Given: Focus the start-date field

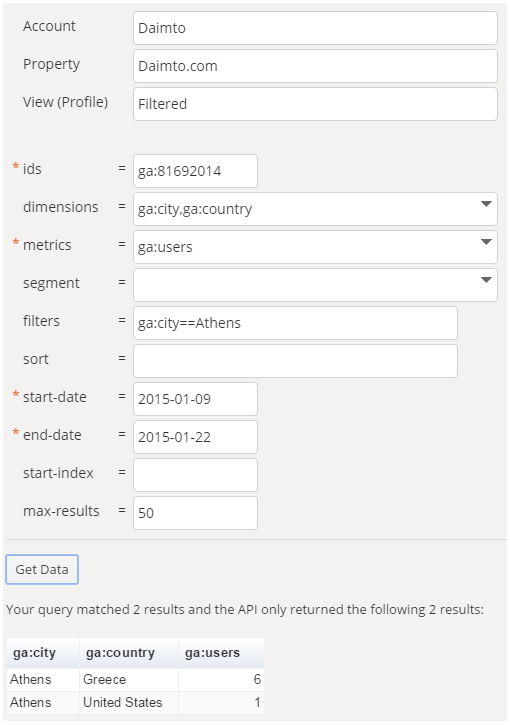Looking at the screenshot, I should [196, 399].
